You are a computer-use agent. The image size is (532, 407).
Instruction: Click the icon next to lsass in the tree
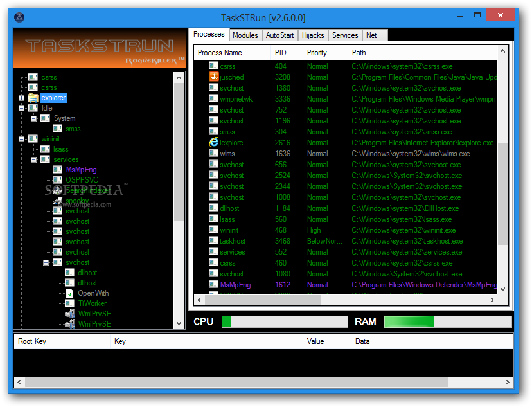point(45,149)
